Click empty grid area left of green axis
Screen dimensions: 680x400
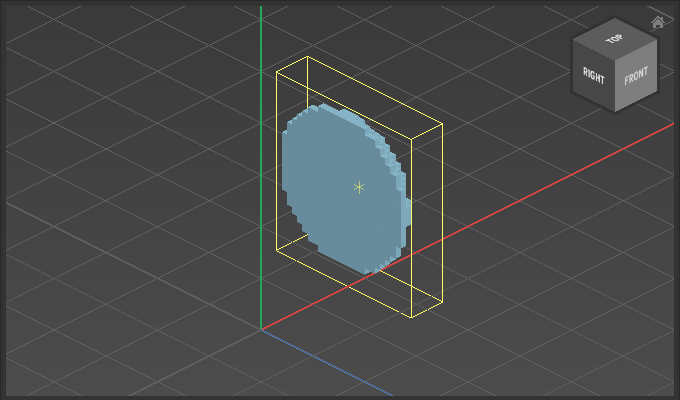click(120, 200)
